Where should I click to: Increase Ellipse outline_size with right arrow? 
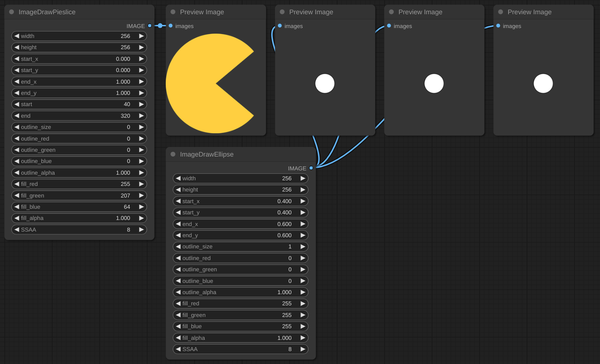coord(303,247)
